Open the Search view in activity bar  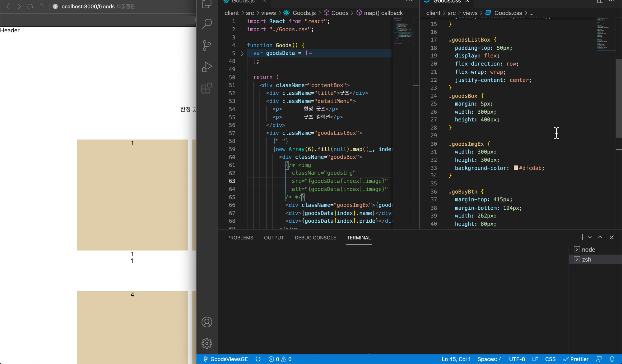coord(207,24)
